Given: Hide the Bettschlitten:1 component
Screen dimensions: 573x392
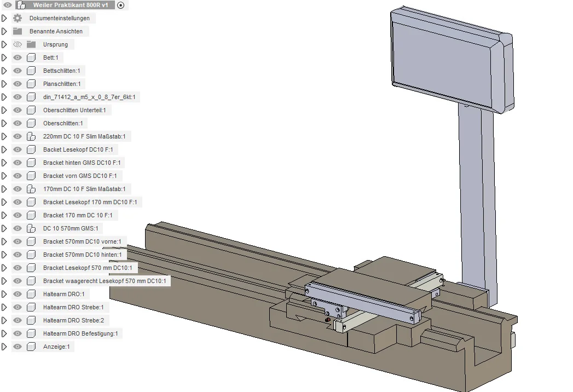Looking at the screenshot, I should (x=17, y=71).
